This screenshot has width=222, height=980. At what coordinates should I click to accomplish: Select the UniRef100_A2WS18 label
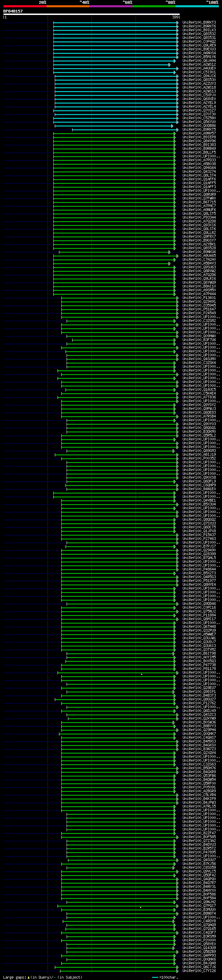199,88
